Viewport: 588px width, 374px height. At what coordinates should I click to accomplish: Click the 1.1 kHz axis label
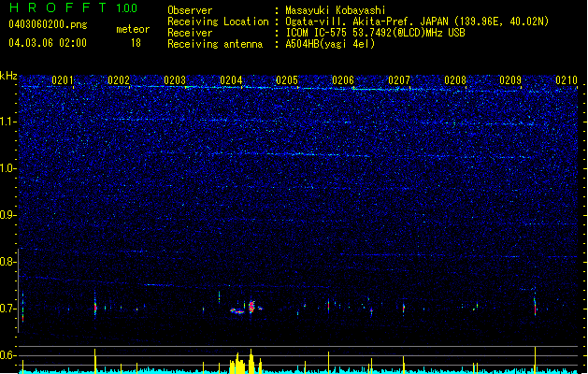pyautogui.click(x=7, y=122)
